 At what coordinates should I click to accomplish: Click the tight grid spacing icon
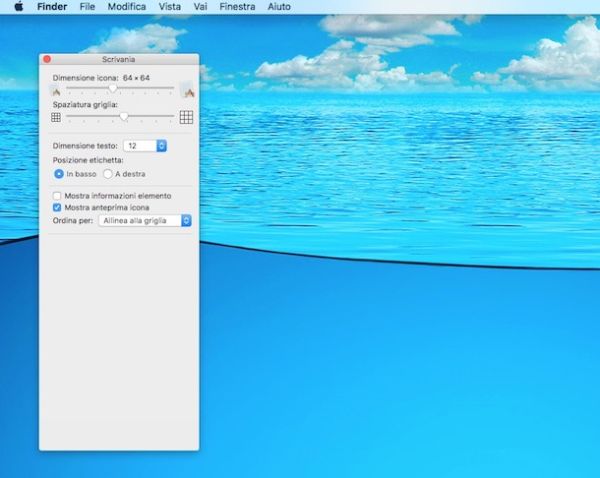pos(56,117)
